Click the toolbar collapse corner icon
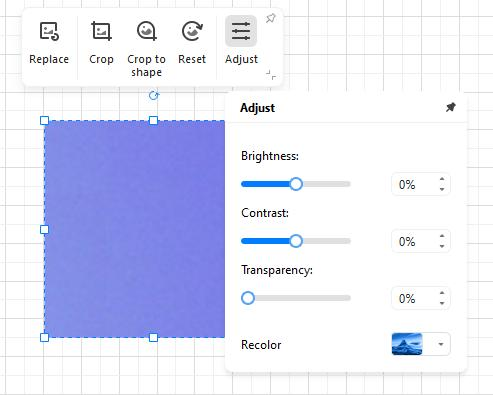 click(x=271, y=75)
